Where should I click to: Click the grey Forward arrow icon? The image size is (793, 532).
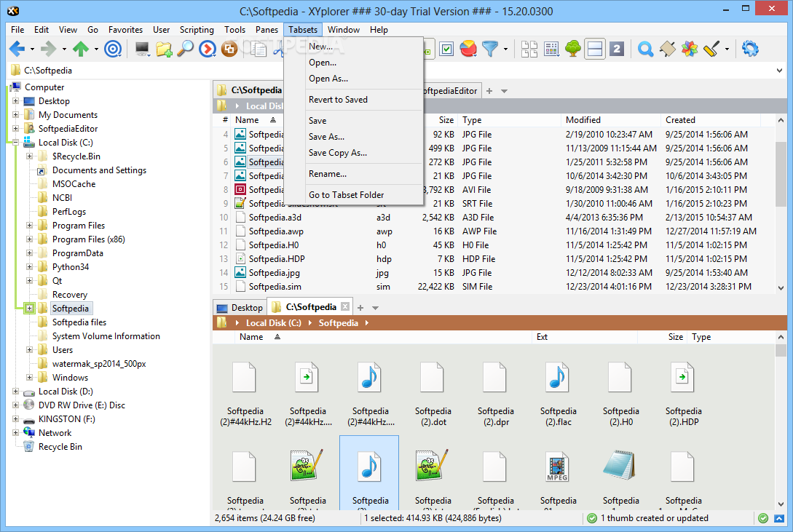pos(49,49)
